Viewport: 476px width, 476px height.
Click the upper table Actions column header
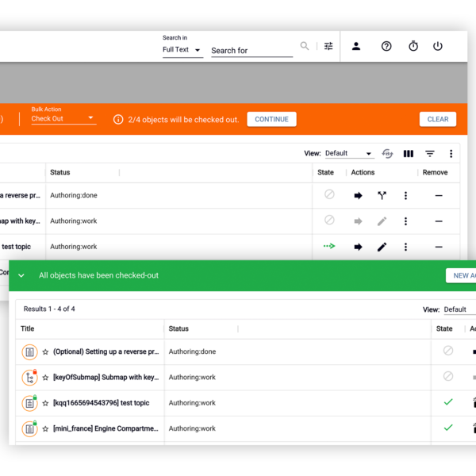[x=363, y=172]
